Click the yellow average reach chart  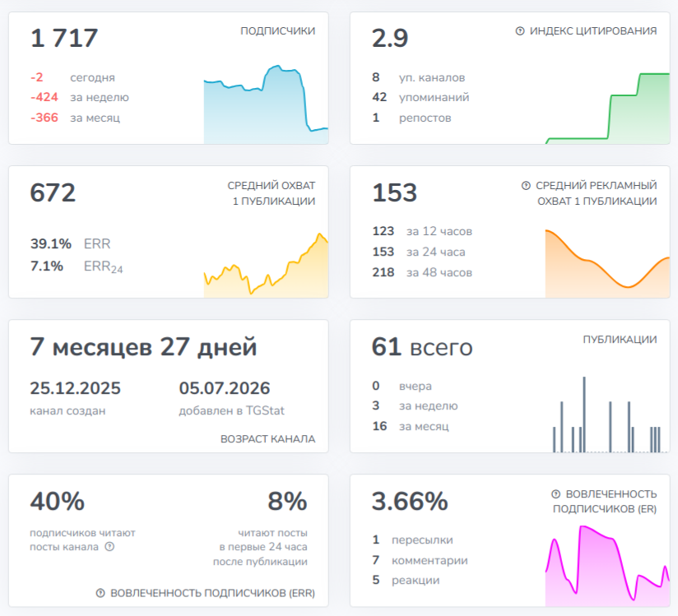click(266, 265)
